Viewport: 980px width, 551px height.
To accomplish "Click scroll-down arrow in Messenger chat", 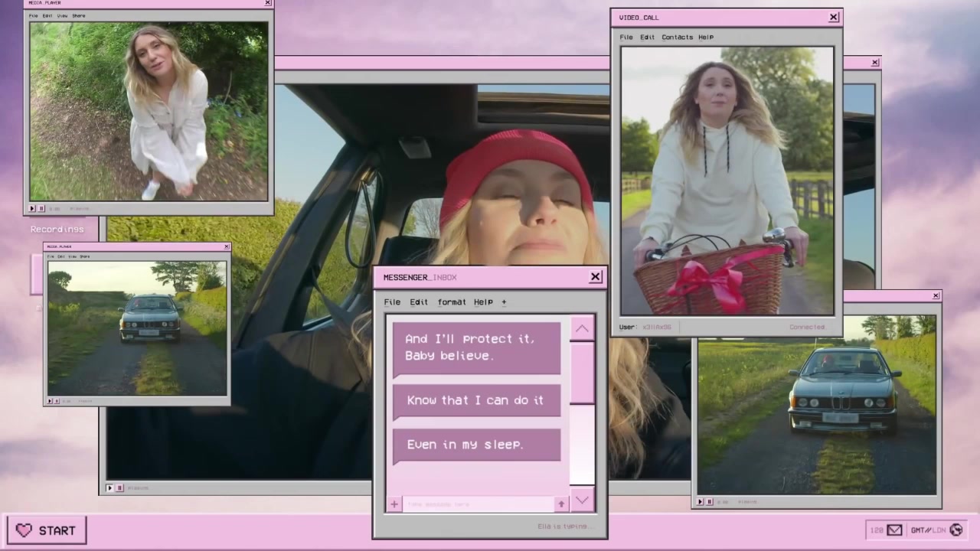I will [582, 500].
